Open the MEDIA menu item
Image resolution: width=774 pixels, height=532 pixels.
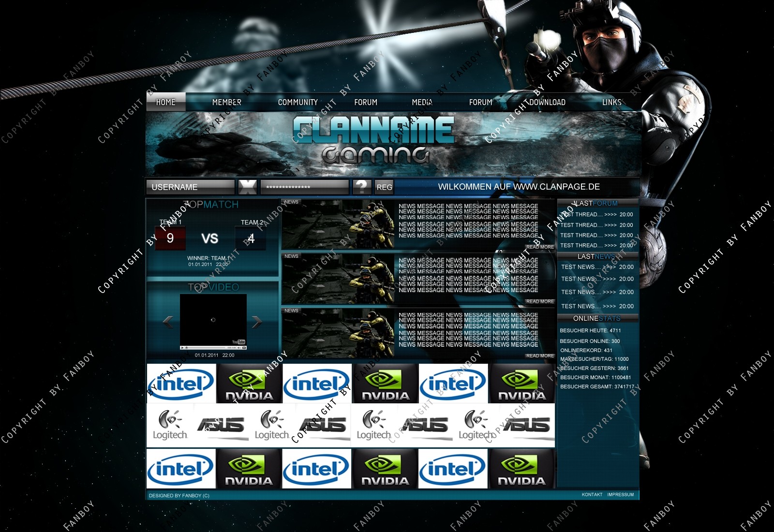point(422,102)
